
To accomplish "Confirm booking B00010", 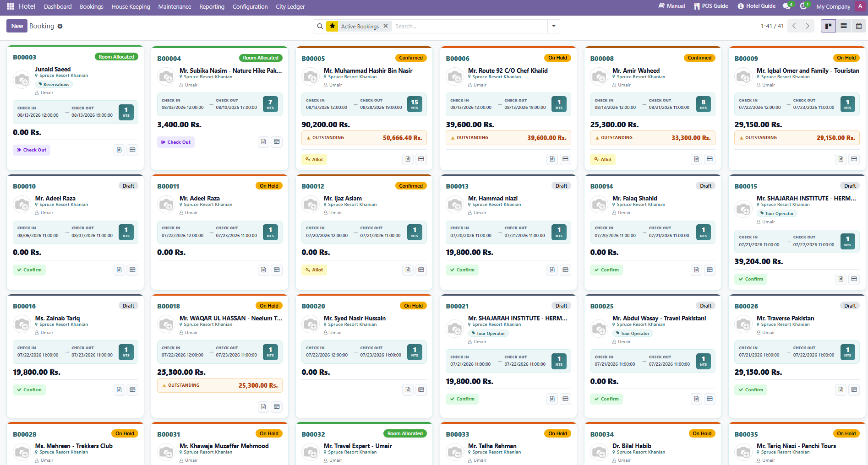I will tap(29, 270).
